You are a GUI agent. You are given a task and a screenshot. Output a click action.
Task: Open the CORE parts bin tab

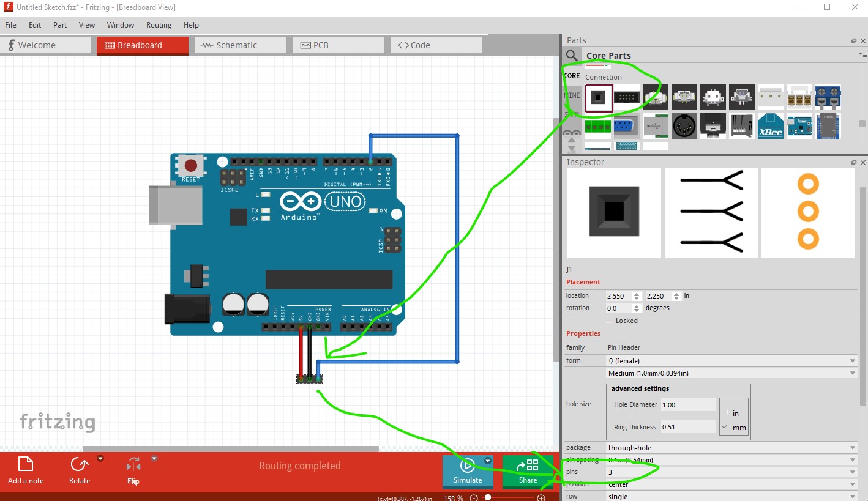572,76
